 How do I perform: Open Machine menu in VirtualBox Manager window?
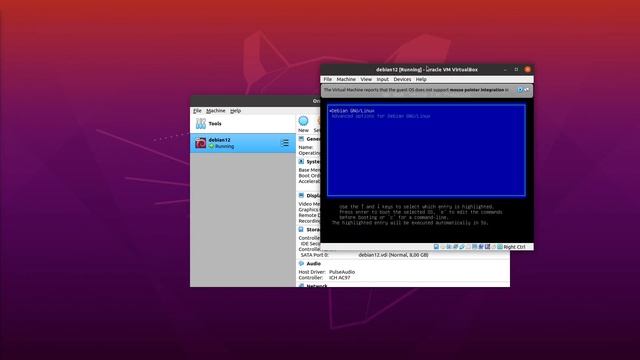click(216, 111)
